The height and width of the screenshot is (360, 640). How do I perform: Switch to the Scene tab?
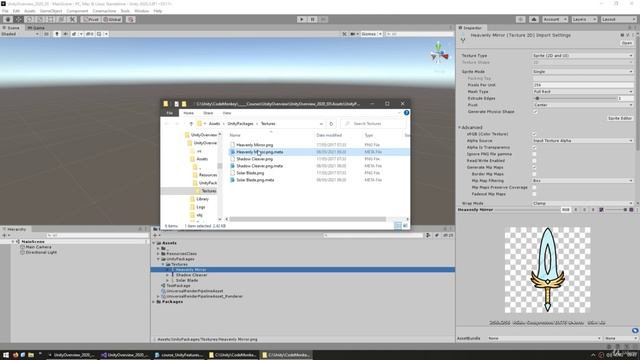(11, 28)
